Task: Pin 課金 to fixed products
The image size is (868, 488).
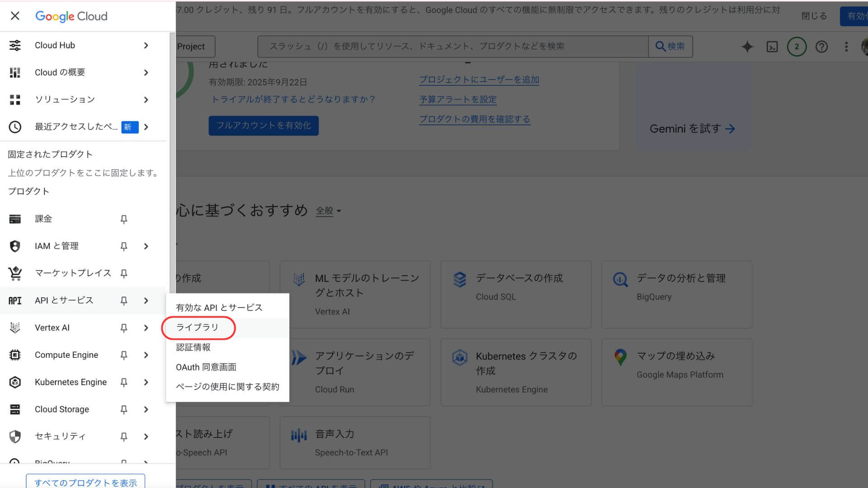Action: tap(124, 219)
